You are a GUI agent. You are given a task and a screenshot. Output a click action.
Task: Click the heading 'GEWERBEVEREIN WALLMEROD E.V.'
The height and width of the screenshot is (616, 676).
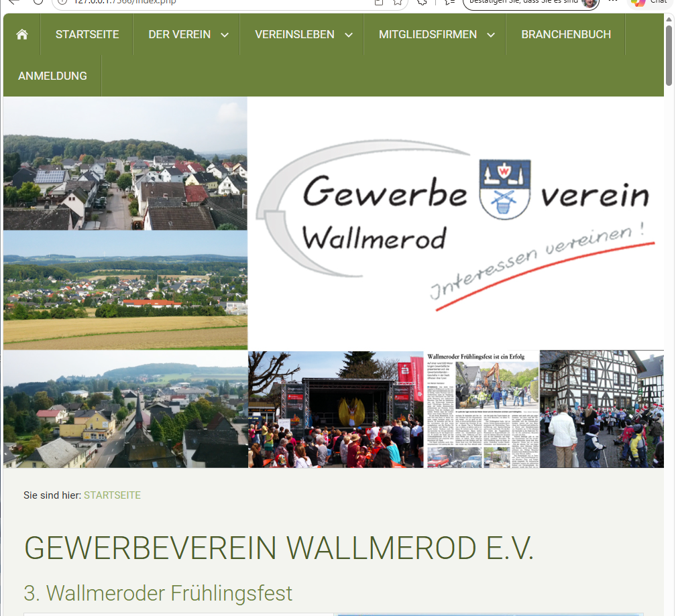279,548
